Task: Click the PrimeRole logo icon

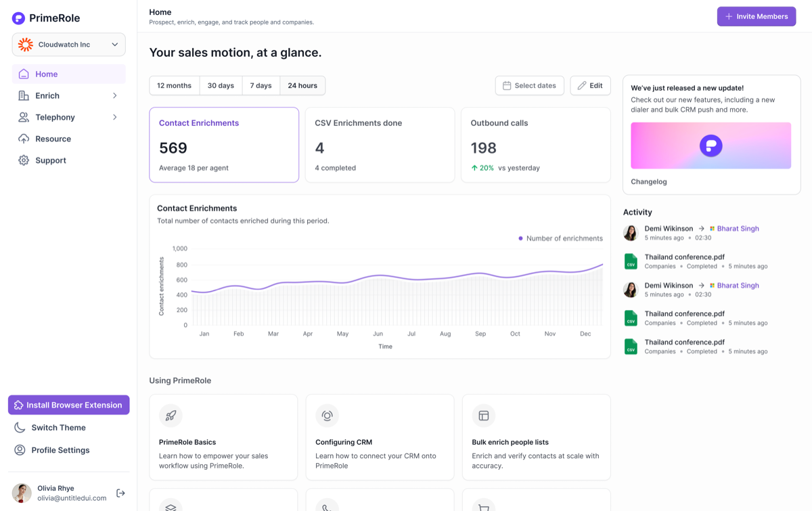Action: 18,18
